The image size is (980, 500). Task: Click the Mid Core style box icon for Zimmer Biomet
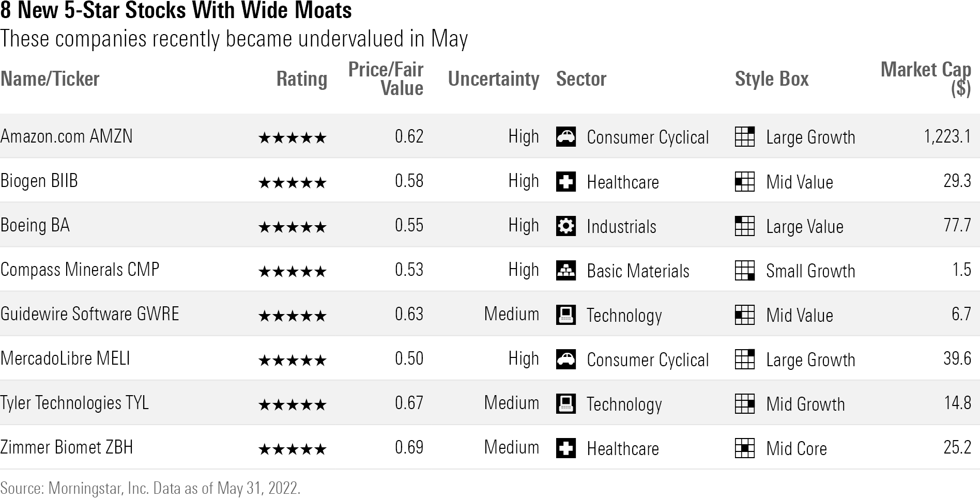click(x=744, y=448)
